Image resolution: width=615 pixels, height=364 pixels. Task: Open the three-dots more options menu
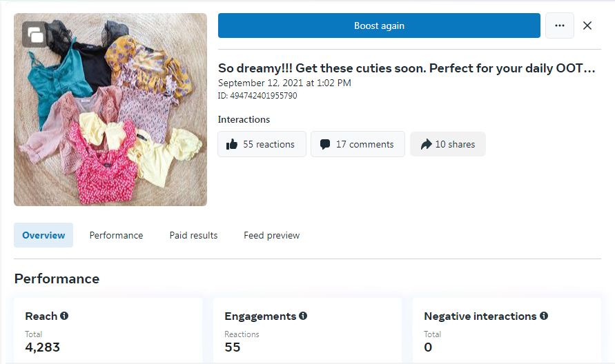(x=559, y=26)
